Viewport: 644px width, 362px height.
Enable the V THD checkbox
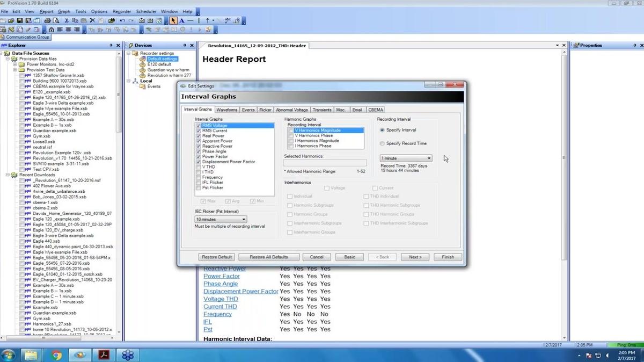click(x=199, y=167)
